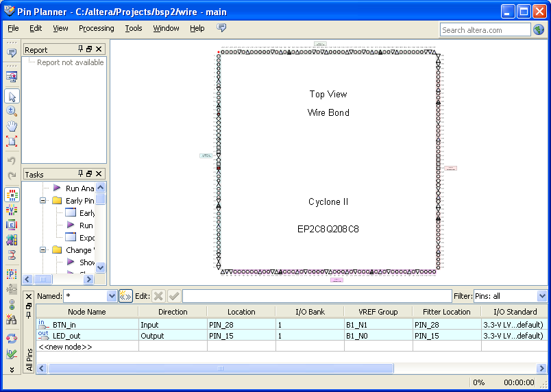The image size is (551, 392).
Task: Activate the zoom tool in left toolbar
Action: (x=12, y=111)
